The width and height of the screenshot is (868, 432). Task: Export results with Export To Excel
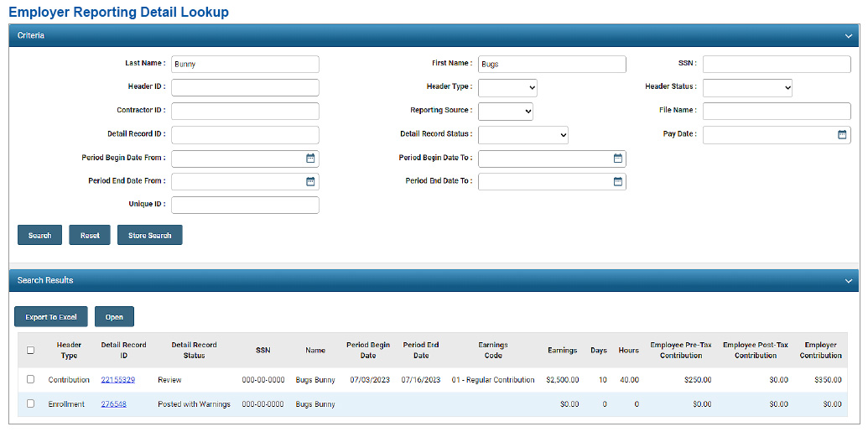[x=50, y=317]
